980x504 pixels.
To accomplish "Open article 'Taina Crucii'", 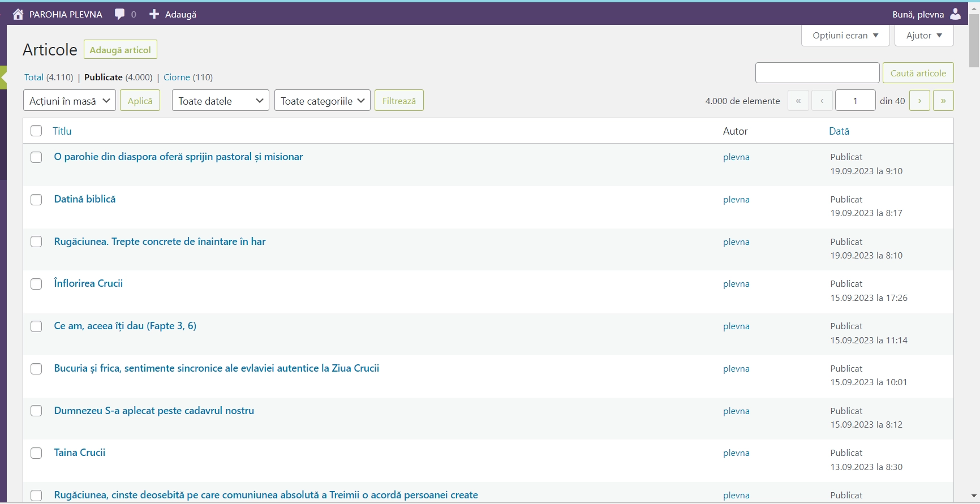I will coord(80,453).
